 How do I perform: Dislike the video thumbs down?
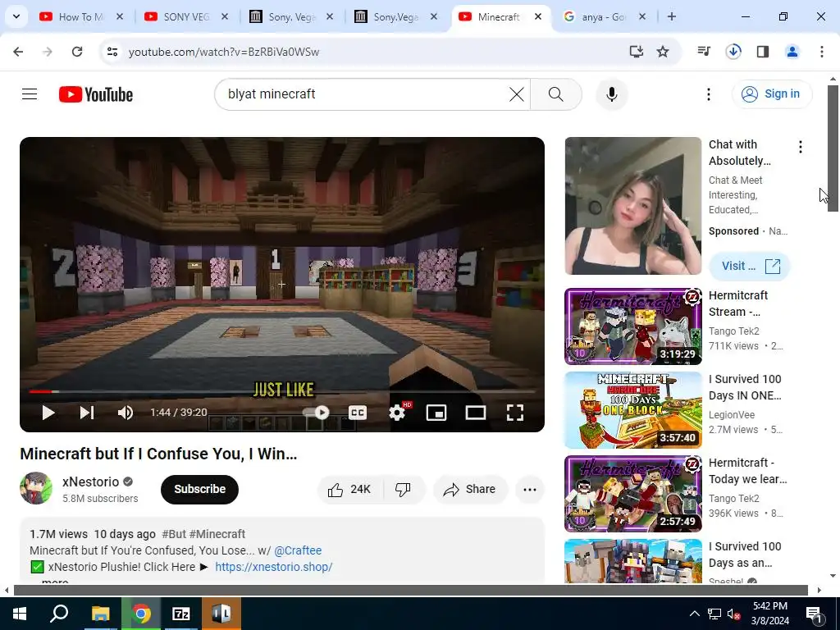point(403,489)
